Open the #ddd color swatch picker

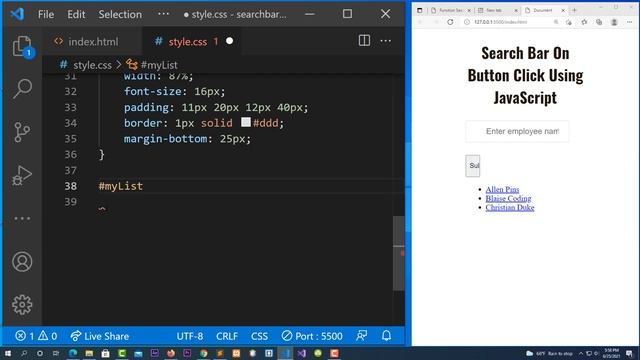pyautogui.click(x=246, y=122)
